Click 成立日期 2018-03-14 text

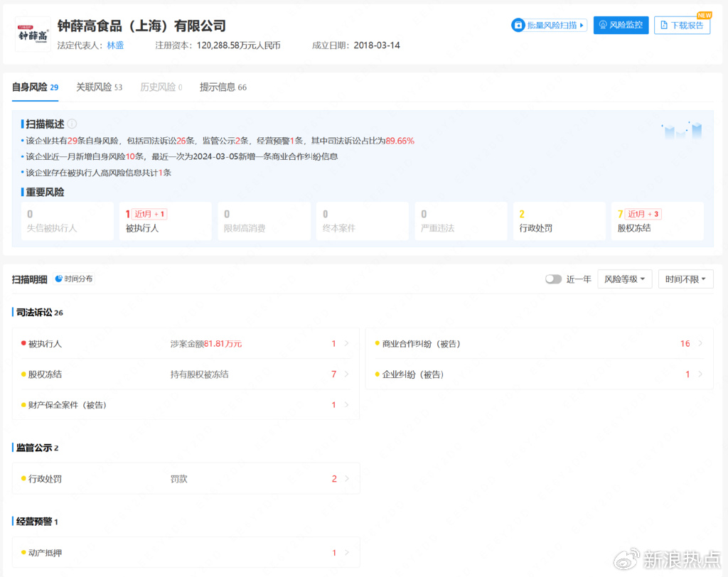pos(356,45)
